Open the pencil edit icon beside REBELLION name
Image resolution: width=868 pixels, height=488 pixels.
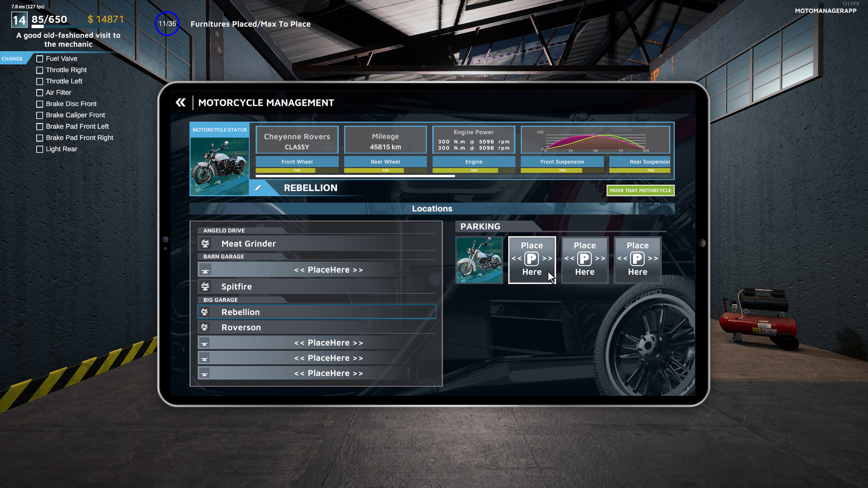point(258,188)
